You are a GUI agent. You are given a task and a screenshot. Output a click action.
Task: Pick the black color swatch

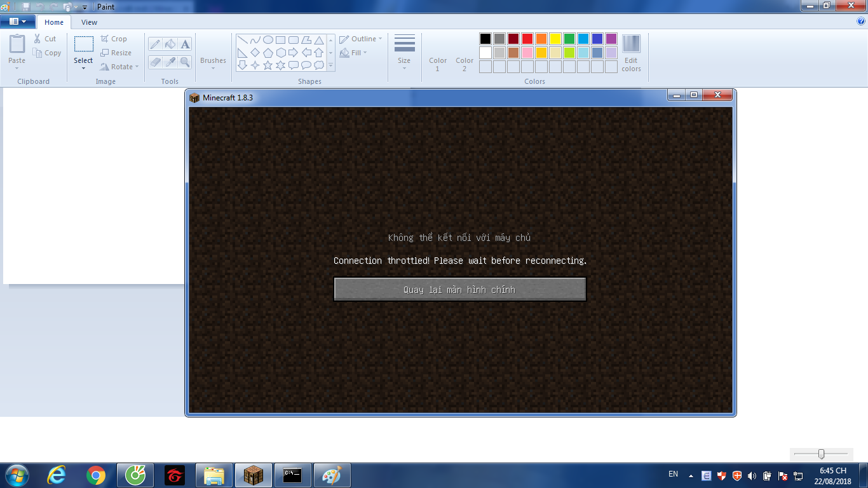(485, 39)
